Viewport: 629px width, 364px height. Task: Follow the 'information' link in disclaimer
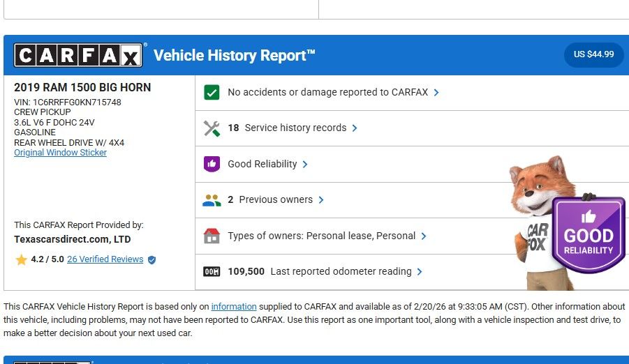tap(234, 307)
